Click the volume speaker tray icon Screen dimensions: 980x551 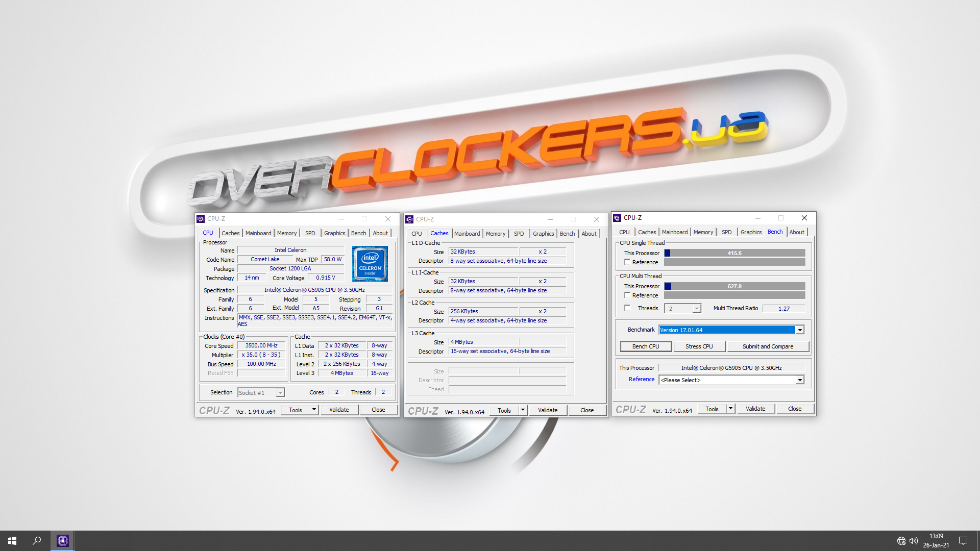coord(914,541)
